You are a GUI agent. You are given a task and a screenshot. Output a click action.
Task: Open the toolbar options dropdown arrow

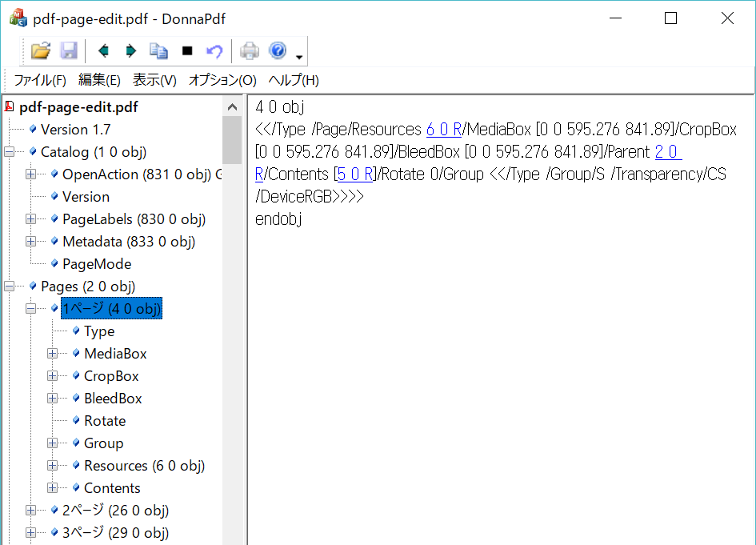pyautogui.click(x=298, y=57)
